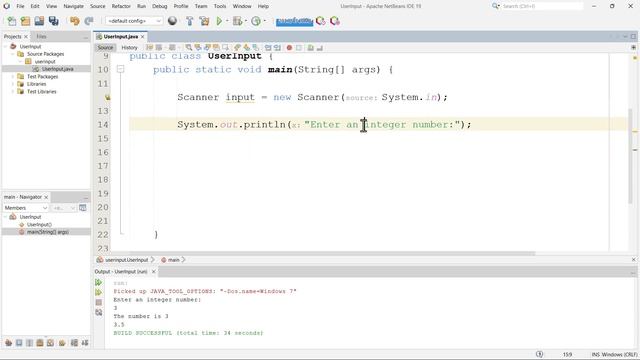The width and height of the screenshot is (640, 360).
Task: Click the first garbage collection icon
Action: (x=321, y=21)
